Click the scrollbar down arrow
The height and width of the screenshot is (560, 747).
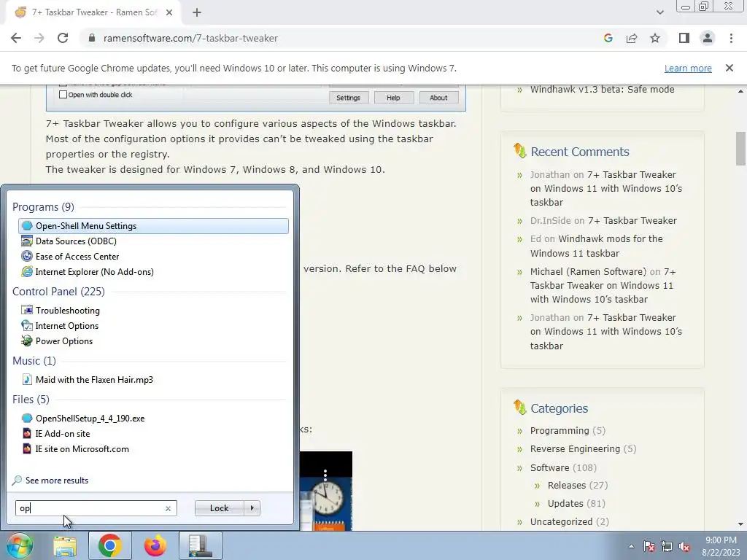(741, 524)
